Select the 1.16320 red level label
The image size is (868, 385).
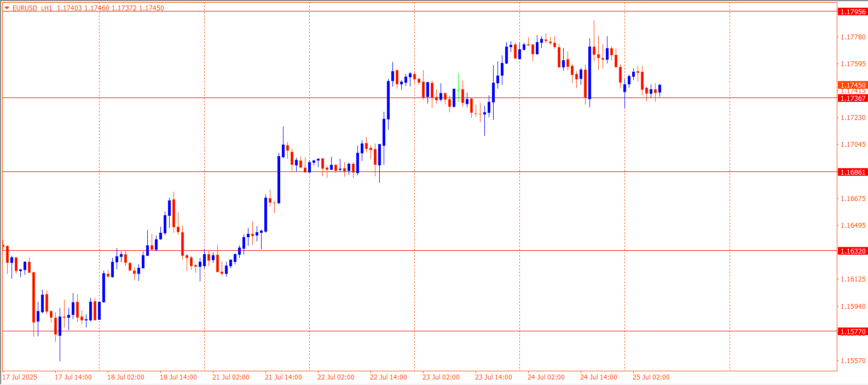[x=853, y=251]
